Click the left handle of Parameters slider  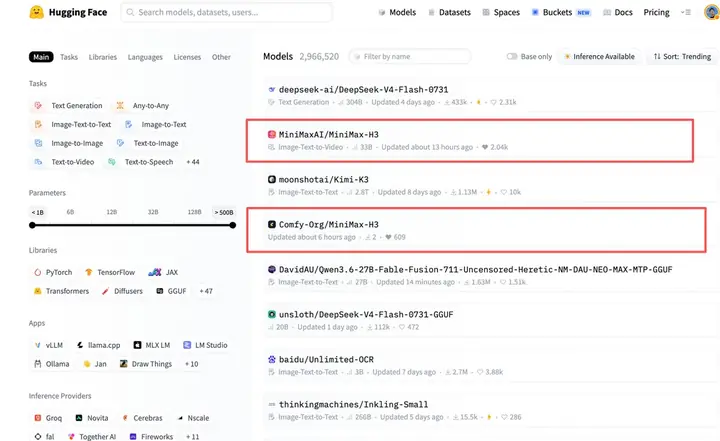coord(32,225)
